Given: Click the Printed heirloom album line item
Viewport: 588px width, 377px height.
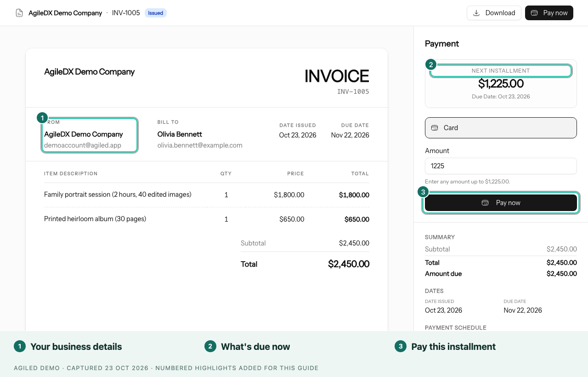Looking at the screenshot, I should point(95,219).
